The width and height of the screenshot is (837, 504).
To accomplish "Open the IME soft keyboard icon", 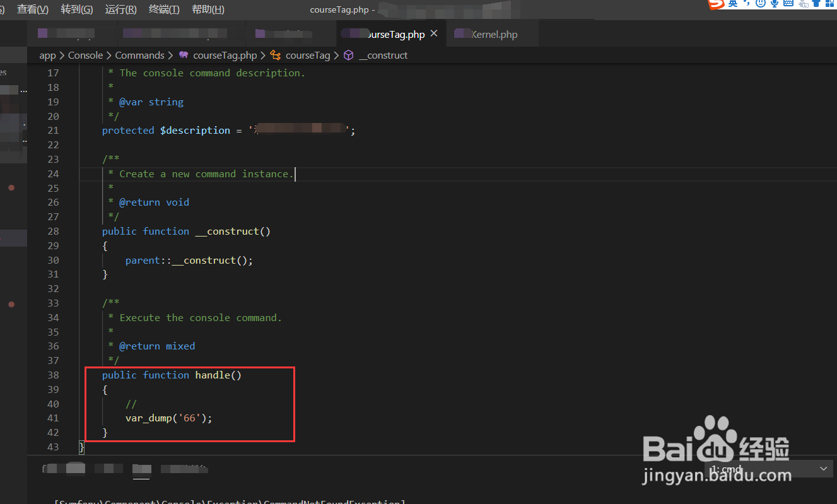I will point(788,4).
